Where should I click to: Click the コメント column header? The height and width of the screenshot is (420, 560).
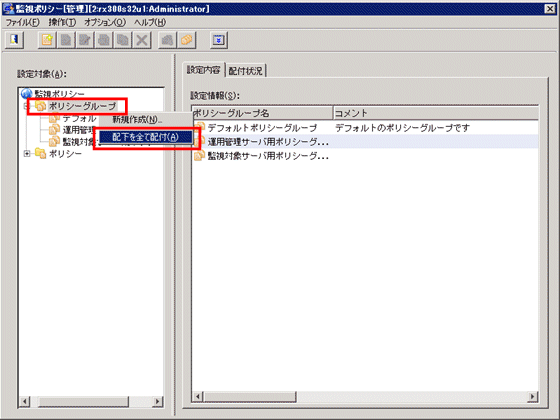click(436, 113)
